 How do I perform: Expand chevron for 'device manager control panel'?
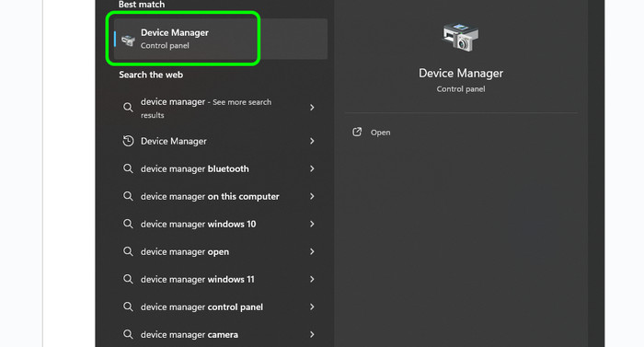[x=312, y=307]
